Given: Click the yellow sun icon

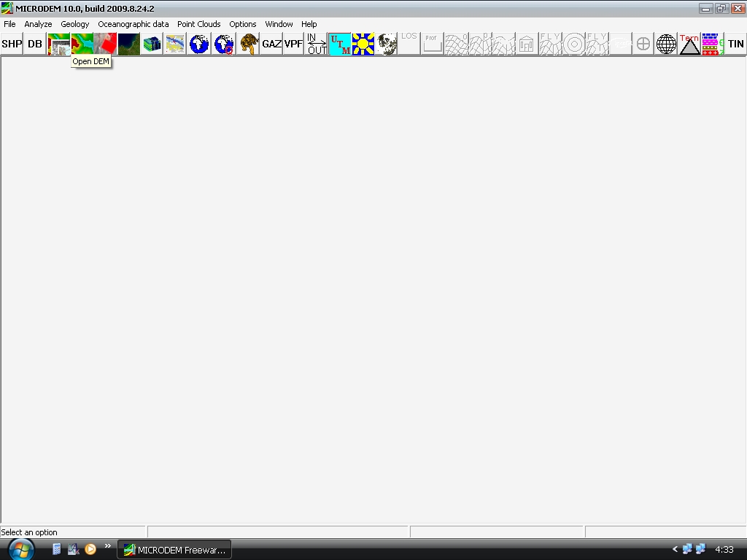Looking at the screenshot, I should (363, 44).
